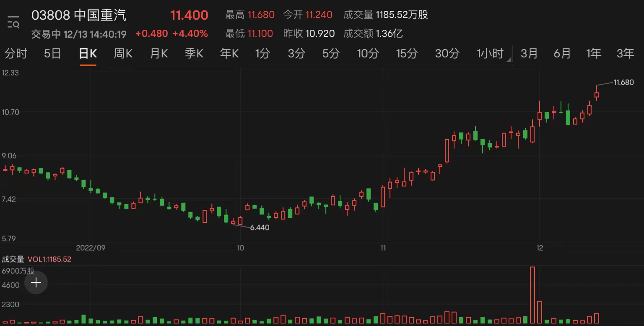Click the 最低 11.100 low value
The height and width of the screenshot is (326, 644).
point(249,34)
